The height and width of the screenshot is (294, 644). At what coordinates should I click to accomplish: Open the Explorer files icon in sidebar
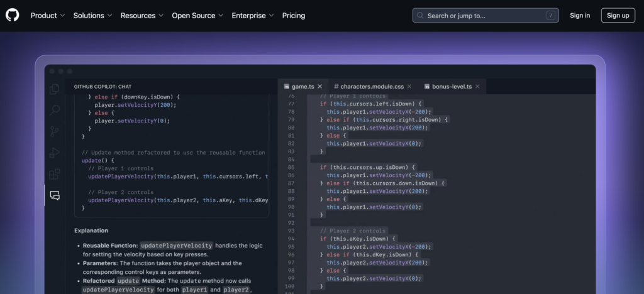pos(55,89)
